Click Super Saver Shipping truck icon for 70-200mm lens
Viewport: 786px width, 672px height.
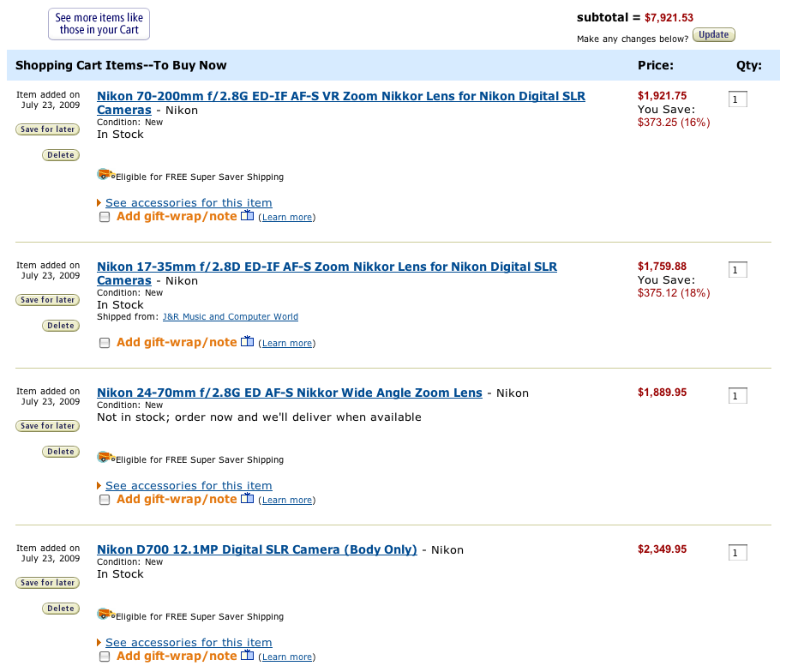coord(105,174)
